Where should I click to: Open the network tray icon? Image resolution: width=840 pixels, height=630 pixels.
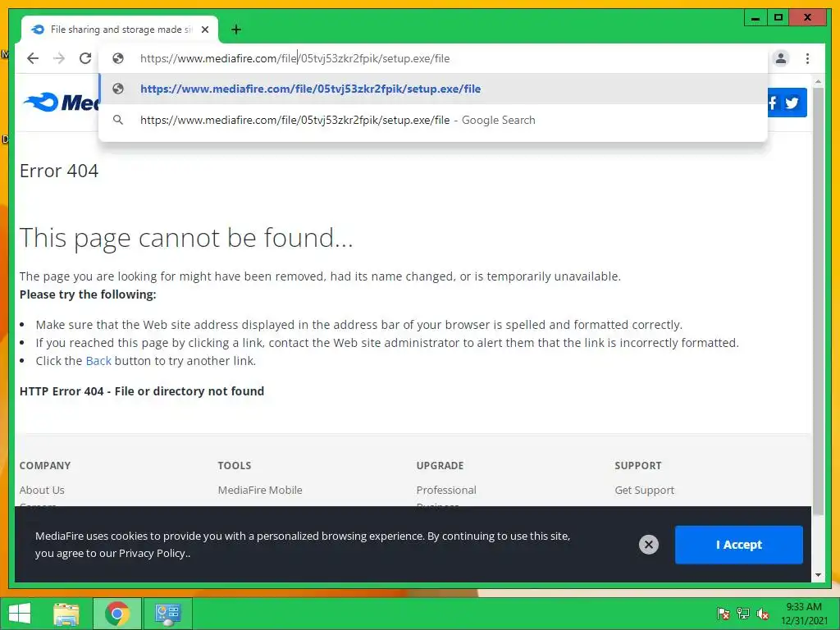[743, 614]
